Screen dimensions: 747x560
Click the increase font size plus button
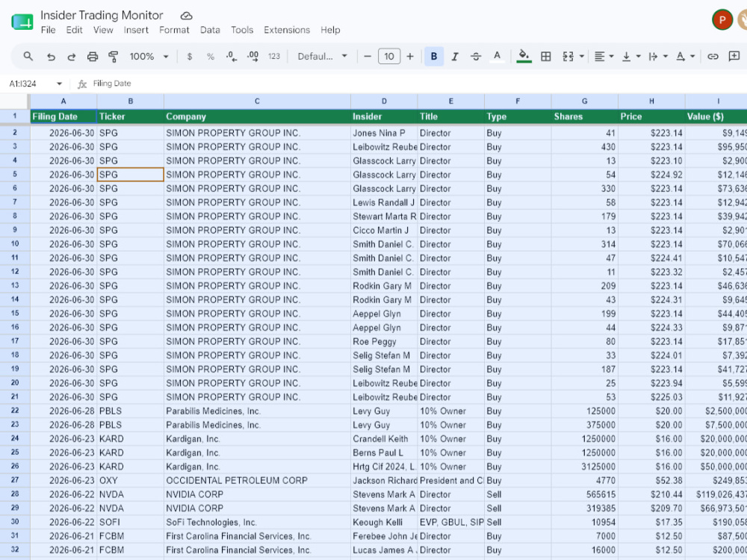click(x=410, y=57)
